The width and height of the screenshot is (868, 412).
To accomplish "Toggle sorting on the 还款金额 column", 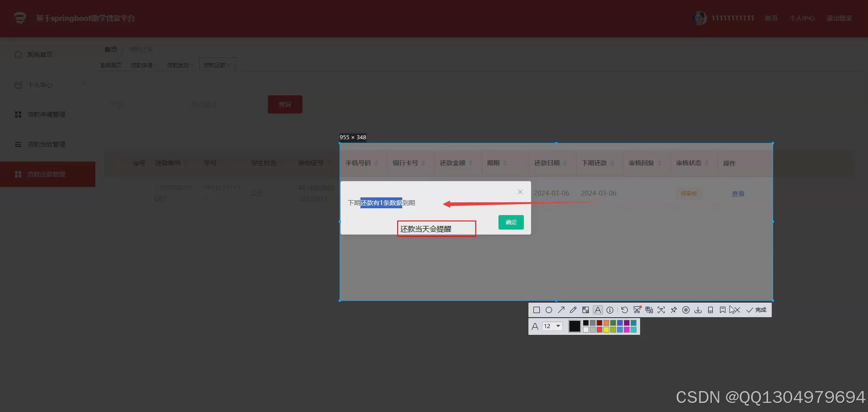I will pyautogui.click(x=470, y=163).
